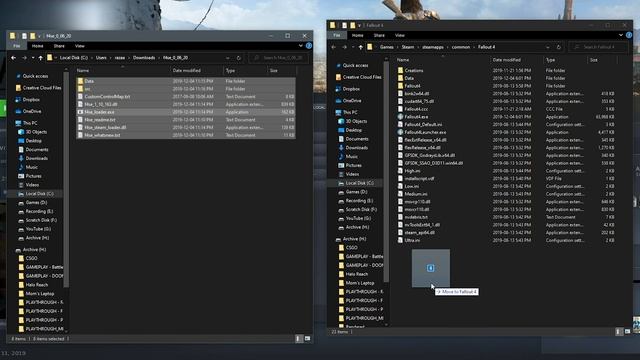Expand the ribbon in Fallout 4 window
This screenshot has width=640, height=360.
tap(621, 35)
